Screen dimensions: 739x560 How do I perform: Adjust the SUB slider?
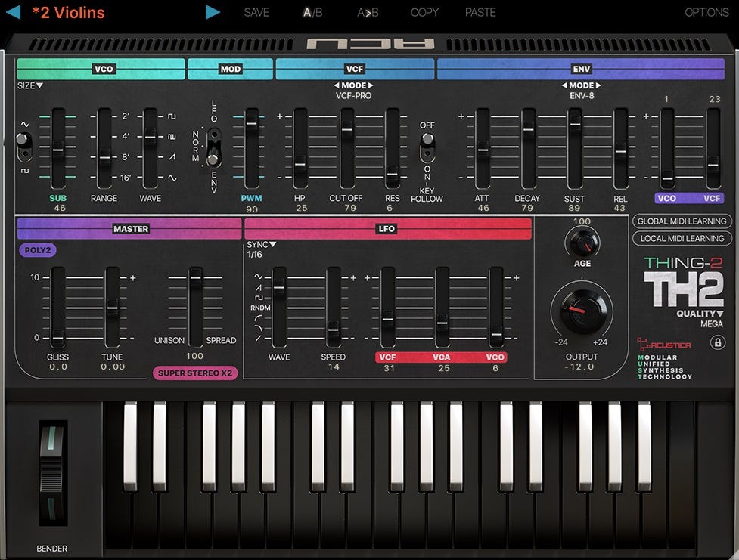pos(58,150)
